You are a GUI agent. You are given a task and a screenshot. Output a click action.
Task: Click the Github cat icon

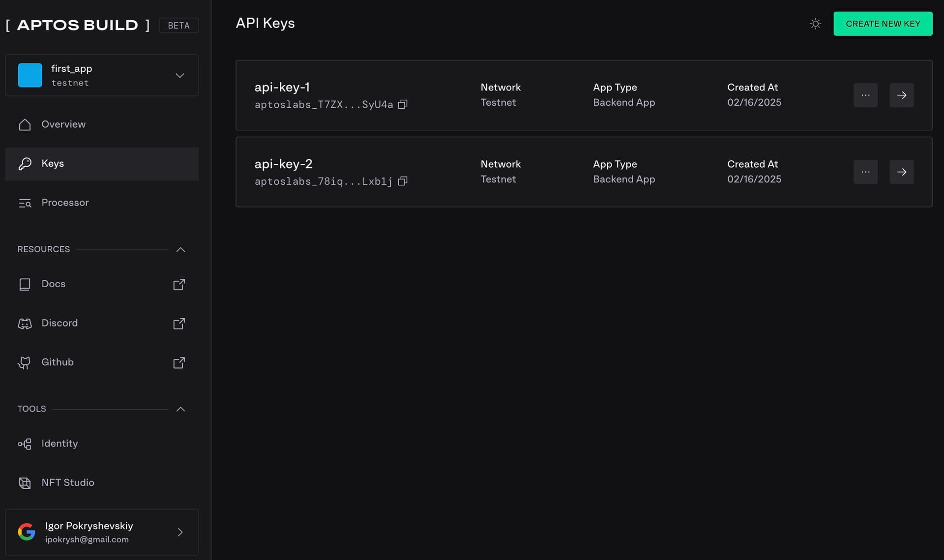point(24,363)
